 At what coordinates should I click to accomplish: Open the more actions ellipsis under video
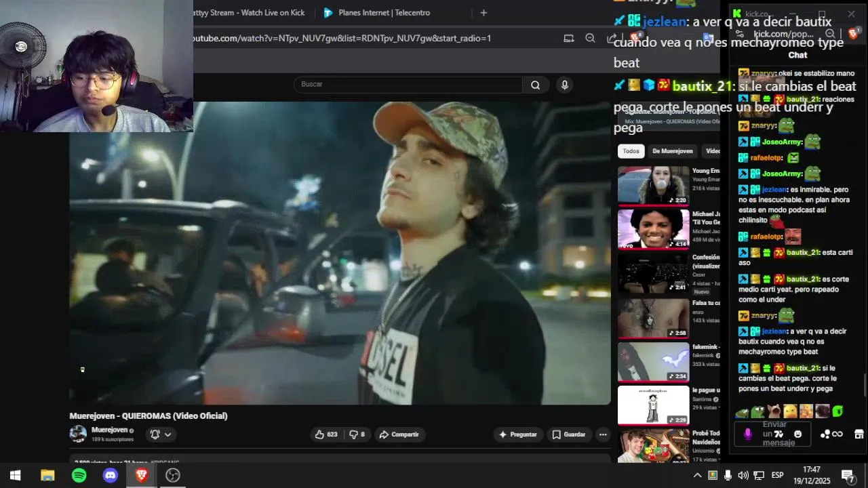click(x=603, y=434)
